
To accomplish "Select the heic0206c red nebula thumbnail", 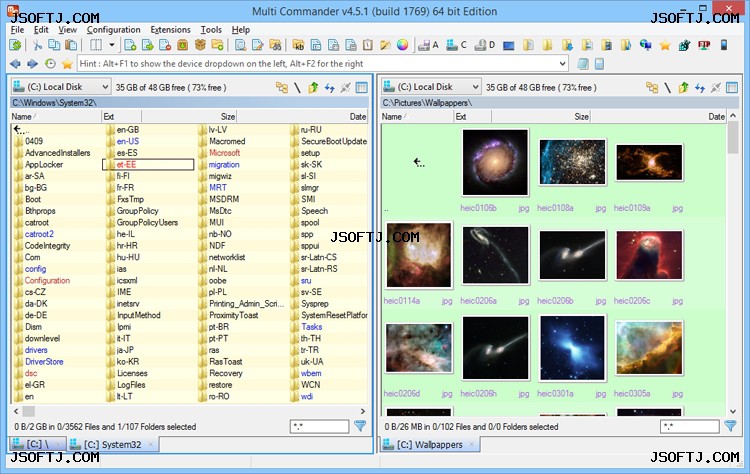I will point(649,255).
